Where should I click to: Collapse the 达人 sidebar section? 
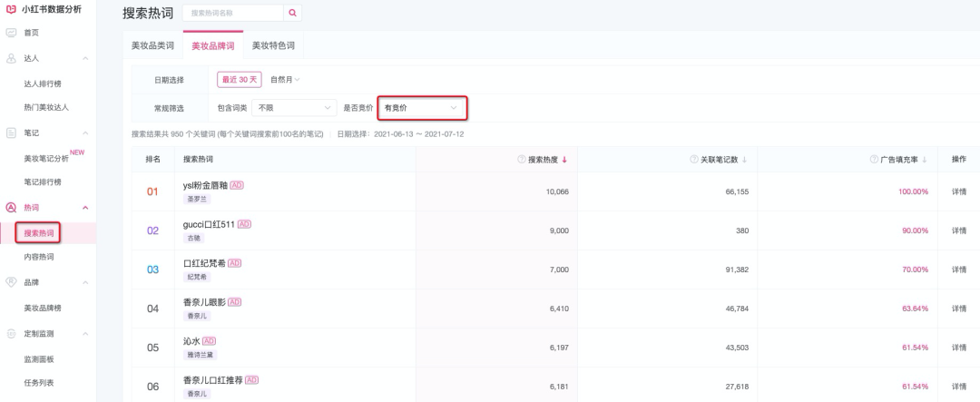tap(85, 58)
